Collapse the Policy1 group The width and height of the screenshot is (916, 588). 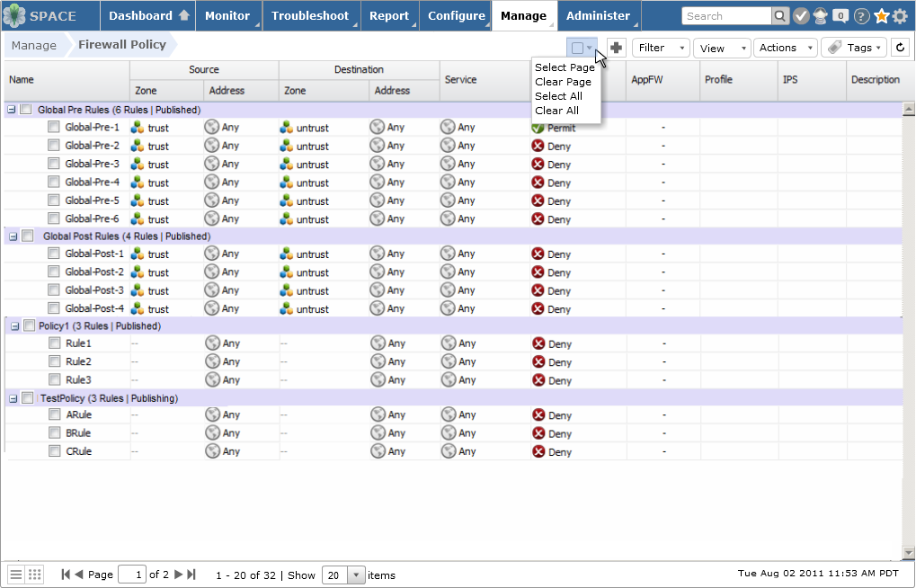click(x=14, y=326)
